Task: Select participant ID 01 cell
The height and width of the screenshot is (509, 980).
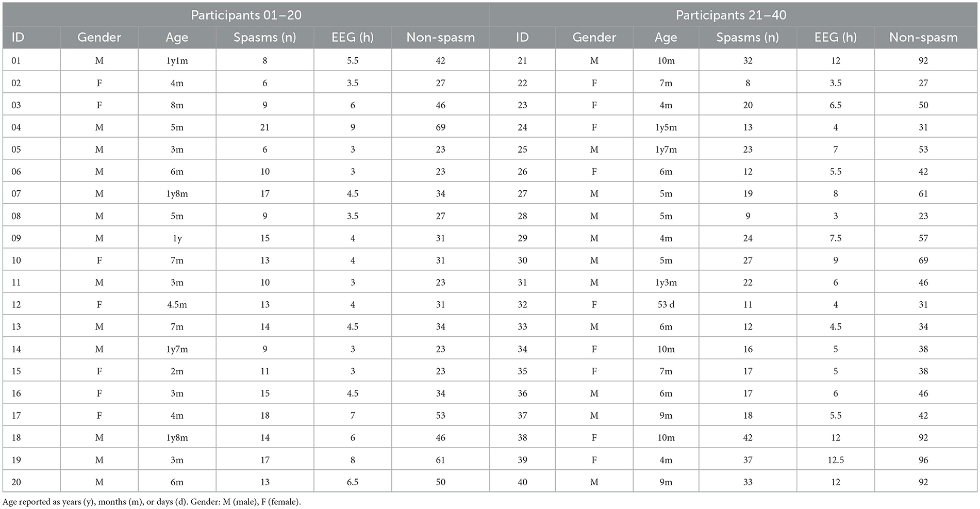Action: tap(16, 61)
